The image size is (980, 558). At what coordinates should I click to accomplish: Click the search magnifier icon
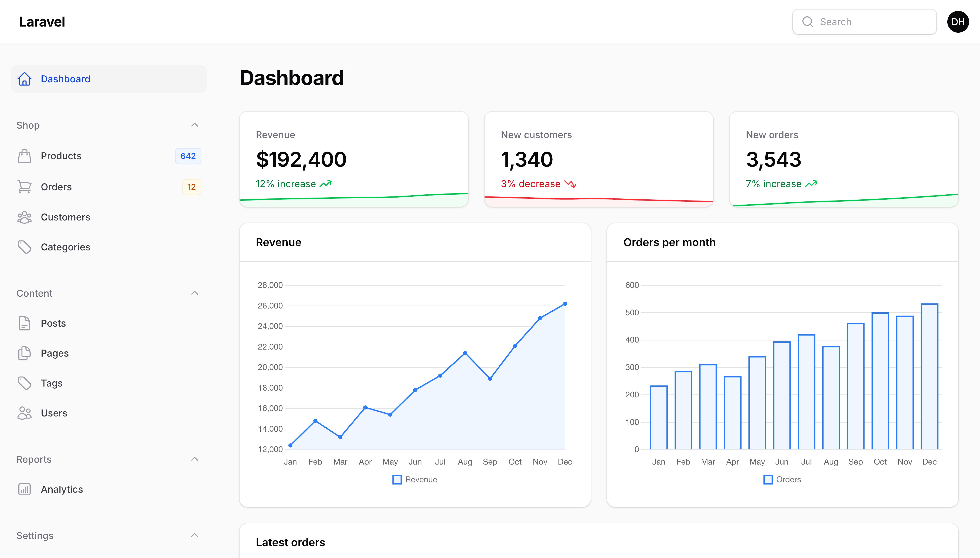click(808, 22)
